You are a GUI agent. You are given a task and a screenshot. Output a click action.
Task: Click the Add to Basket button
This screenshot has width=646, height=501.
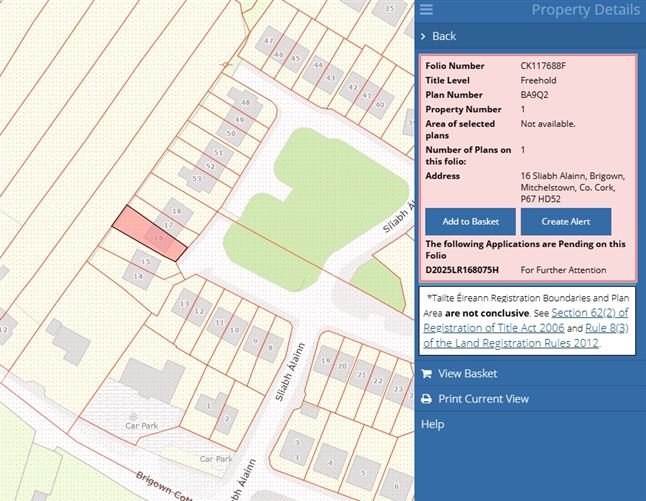coord(470,221)
